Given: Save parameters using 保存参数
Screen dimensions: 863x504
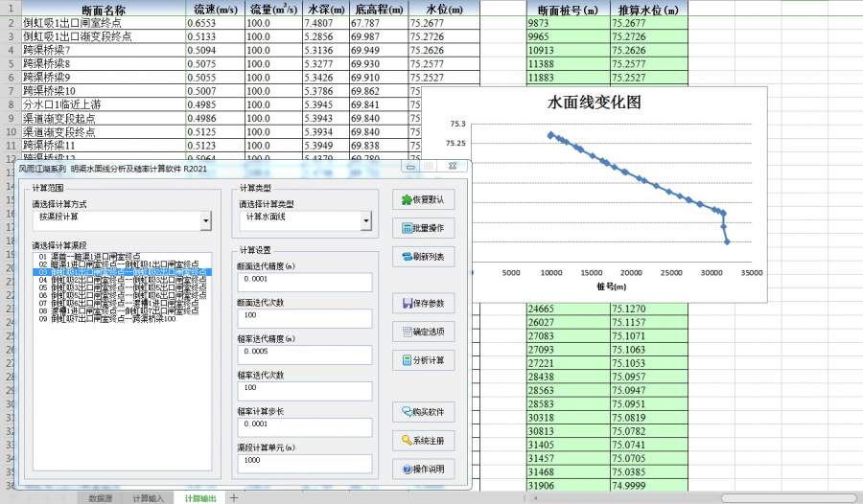Looking at the screenshot, I should coord(423,304).
